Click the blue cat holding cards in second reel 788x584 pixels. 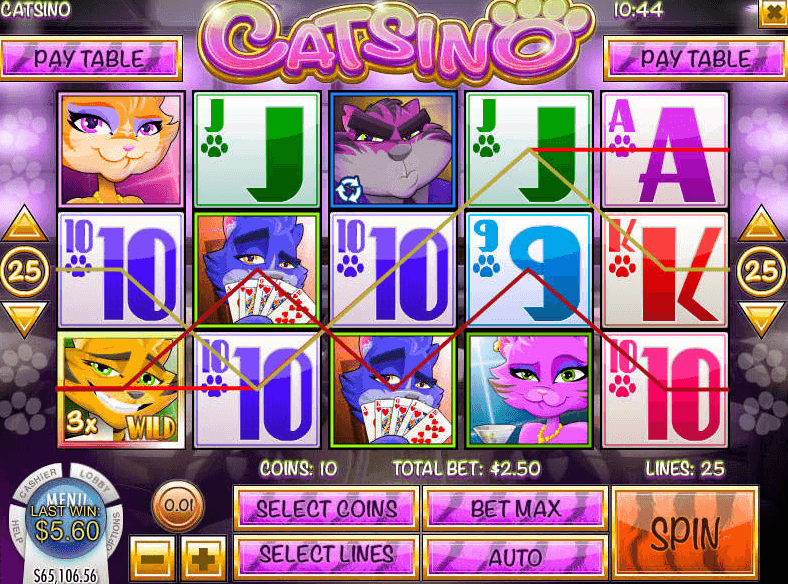(257, 270)
